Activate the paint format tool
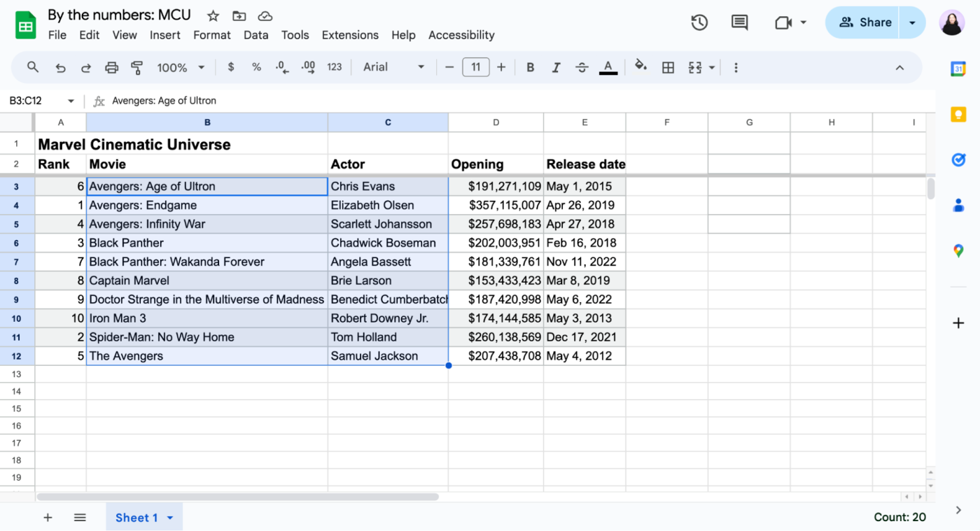 [137, 68]
